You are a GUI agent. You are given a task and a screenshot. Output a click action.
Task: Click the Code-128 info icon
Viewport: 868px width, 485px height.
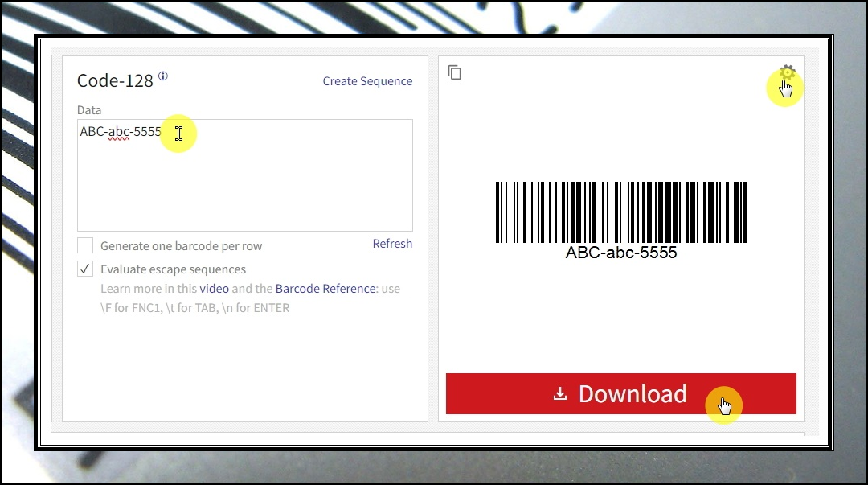(x=162, y=76)
